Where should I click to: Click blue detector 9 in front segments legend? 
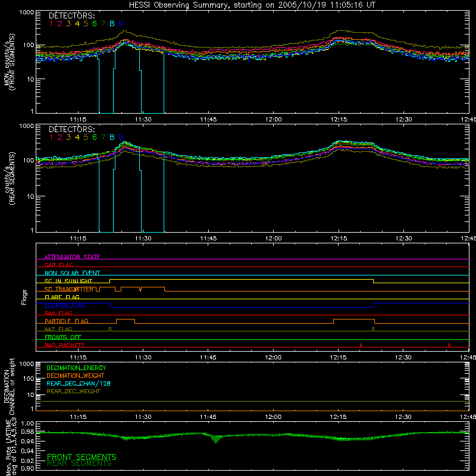coord(121,23)
